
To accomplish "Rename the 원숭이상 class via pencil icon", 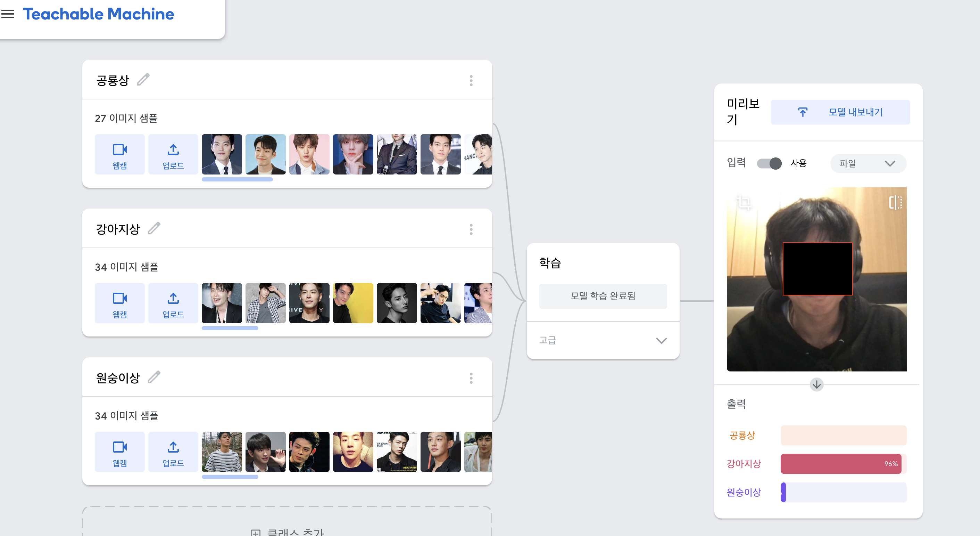I will tap(154, 377).
